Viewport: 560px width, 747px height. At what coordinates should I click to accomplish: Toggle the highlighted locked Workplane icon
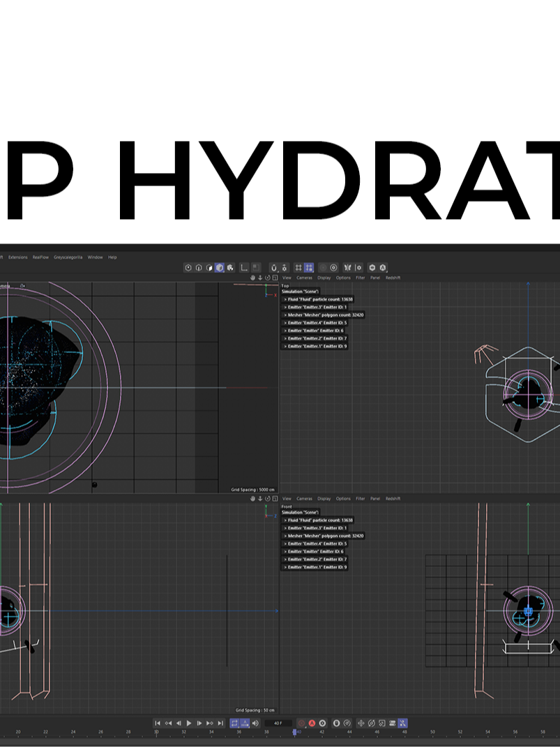point(309,268)
